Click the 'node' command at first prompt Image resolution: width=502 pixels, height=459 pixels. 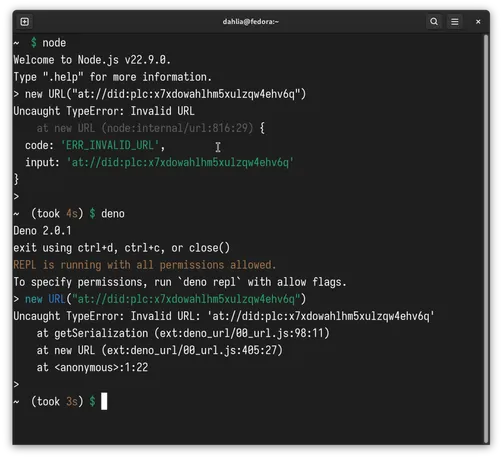[x=54, y=43]
